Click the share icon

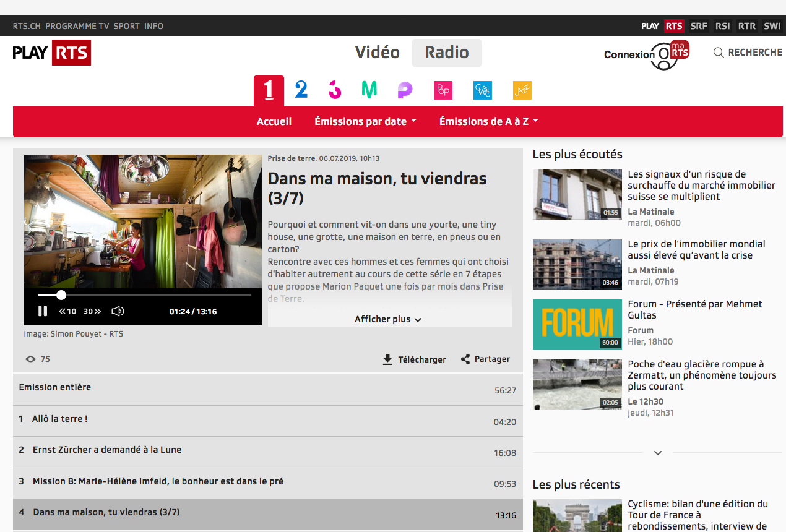[x=465, y=359]
